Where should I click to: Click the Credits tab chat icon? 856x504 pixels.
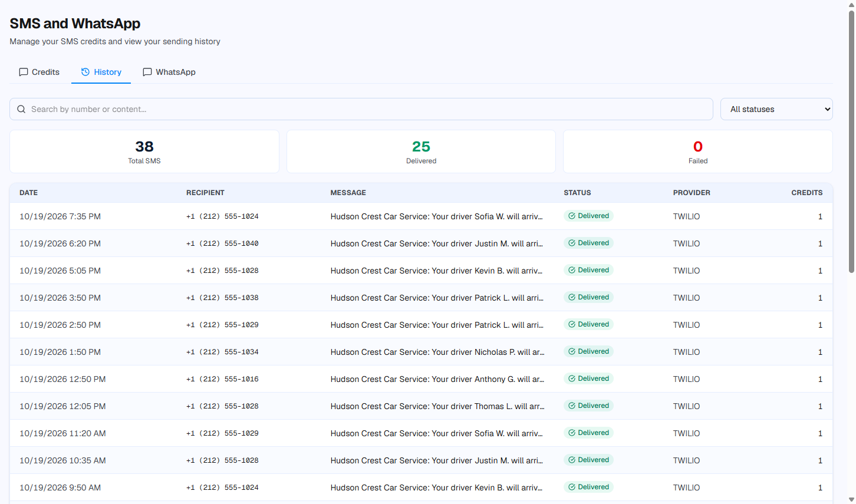[24, 72]
